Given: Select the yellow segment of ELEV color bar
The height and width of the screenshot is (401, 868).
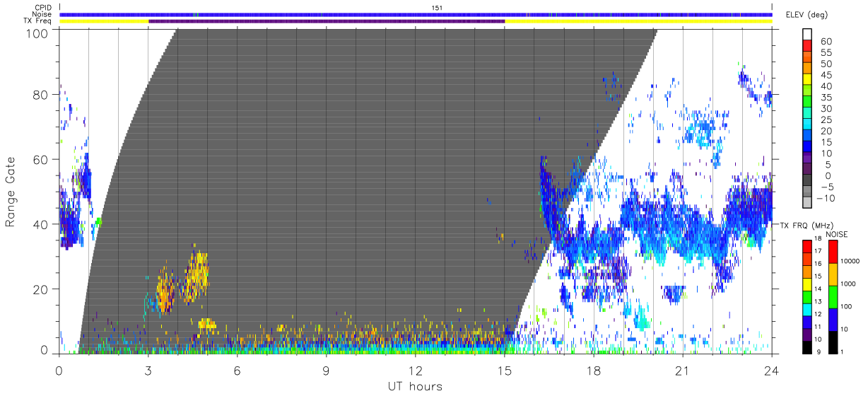Looking at the screenshot, I should tap(808, 80).
